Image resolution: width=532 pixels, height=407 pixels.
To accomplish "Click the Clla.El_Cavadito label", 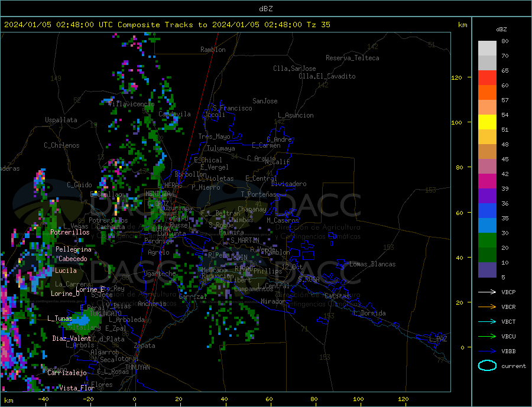I will (327, 76).
